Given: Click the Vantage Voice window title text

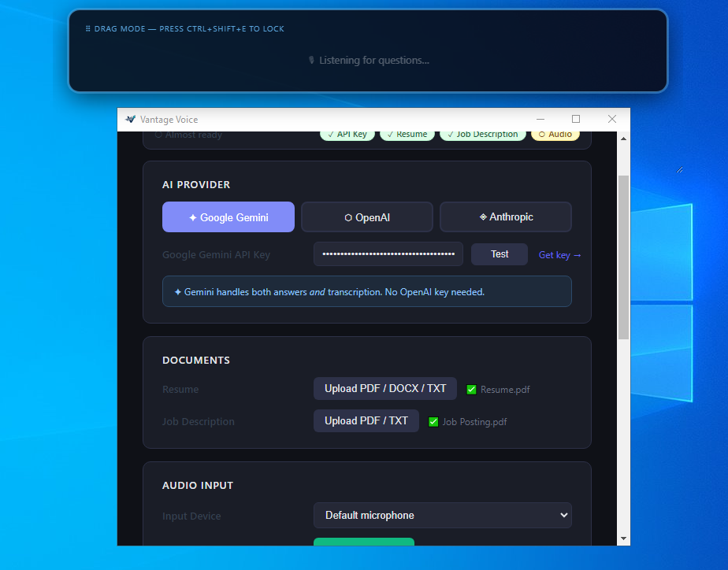Looking at the screenshot, I should point(169,120).
